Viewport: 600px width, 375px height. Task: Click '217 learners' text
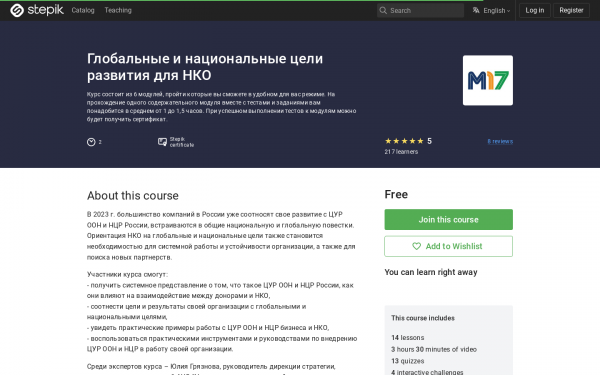(x=401, y=152)
